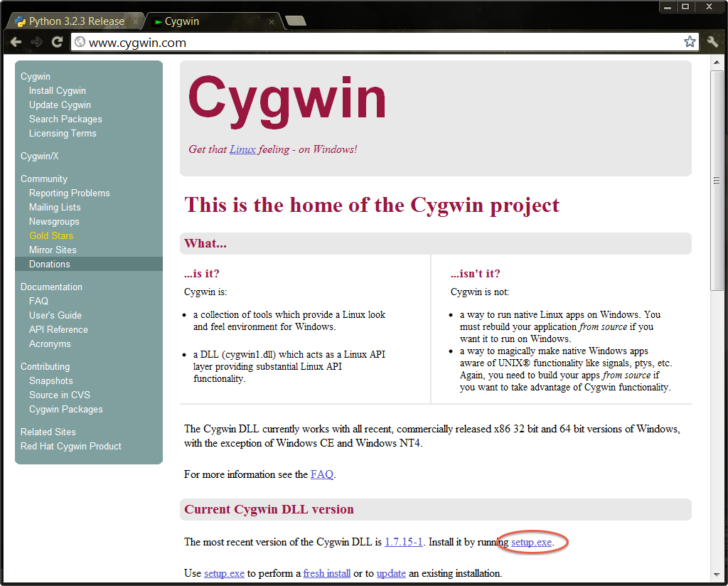This screenshot has width=728, height=586.
Task: Open Mirror Sites link
Action: point(53,250)
